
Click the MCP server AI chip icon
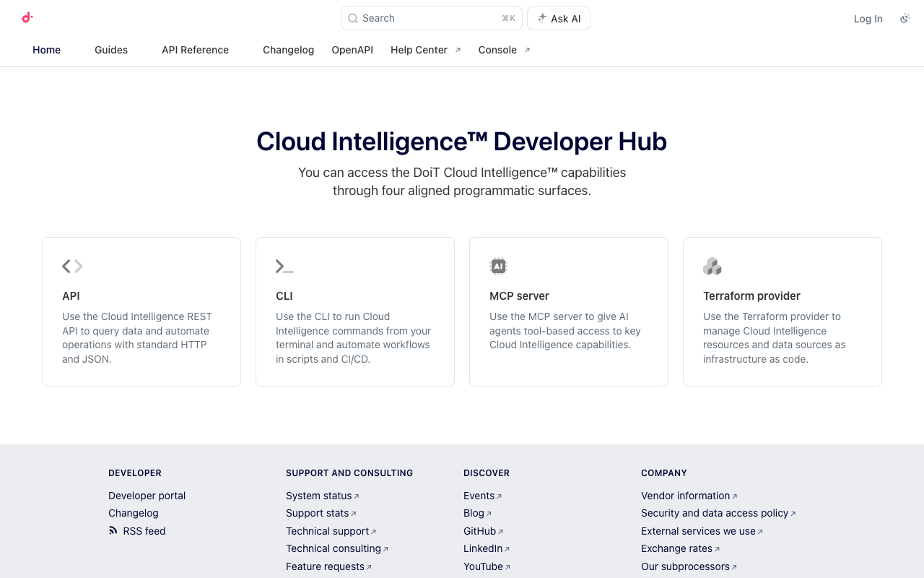[x=498, y=267]
